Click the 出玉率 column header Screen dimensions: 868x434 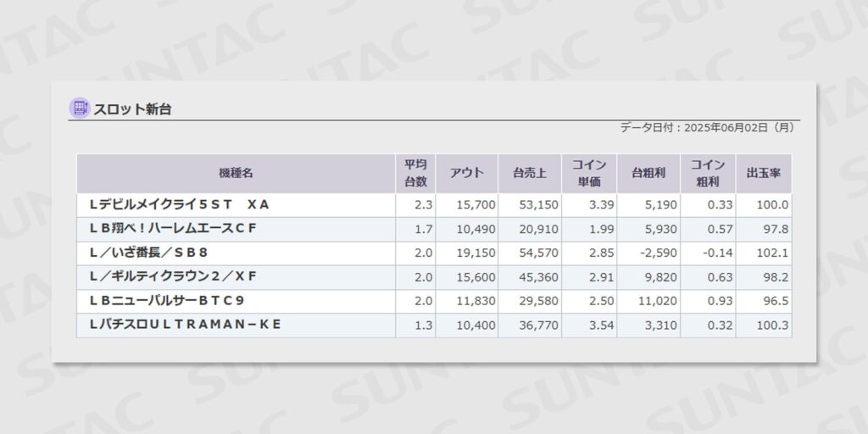[764, 173]
